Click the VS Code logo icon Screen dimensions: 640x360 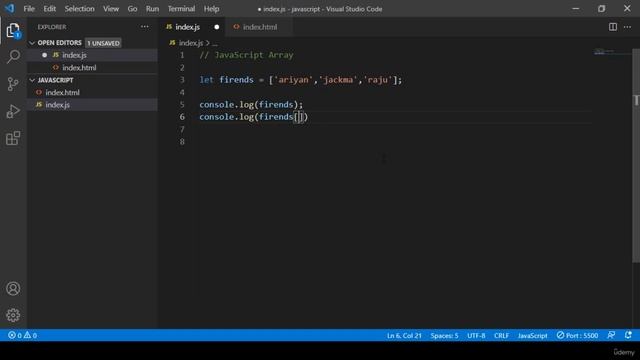click(x=10, y=8)
